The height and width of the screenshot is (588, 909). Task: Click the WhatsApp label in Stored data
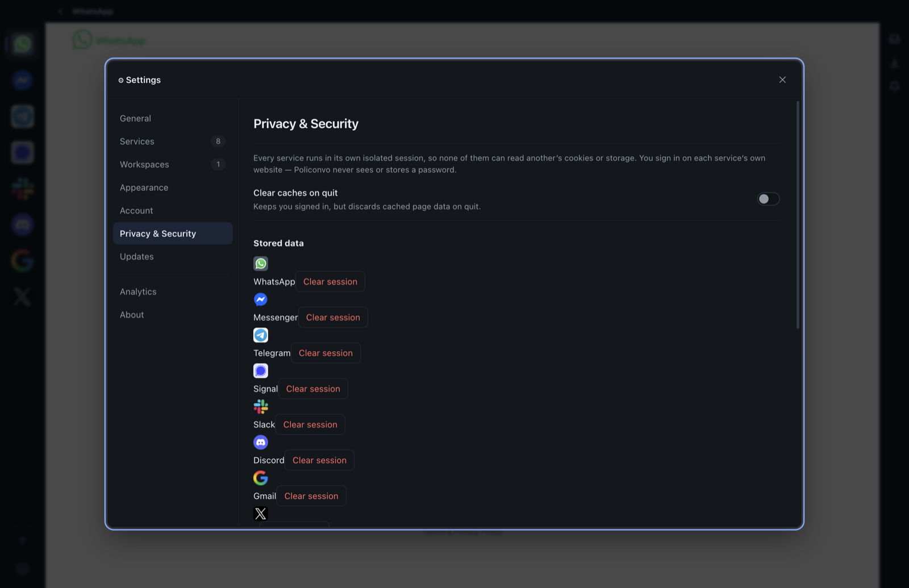coord(274,282)
